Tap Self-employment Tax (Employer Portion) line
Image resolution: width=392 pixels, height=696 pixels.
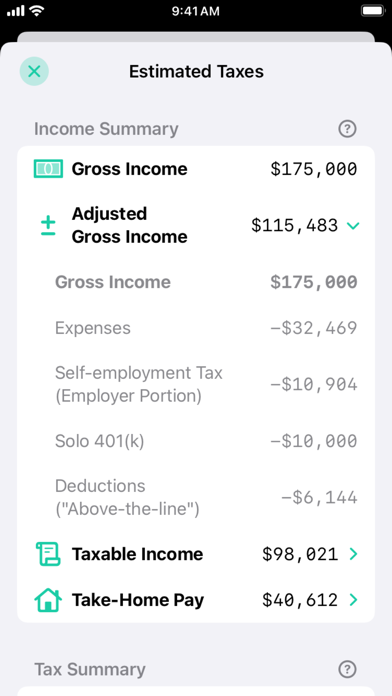click(x=206, y=384)
